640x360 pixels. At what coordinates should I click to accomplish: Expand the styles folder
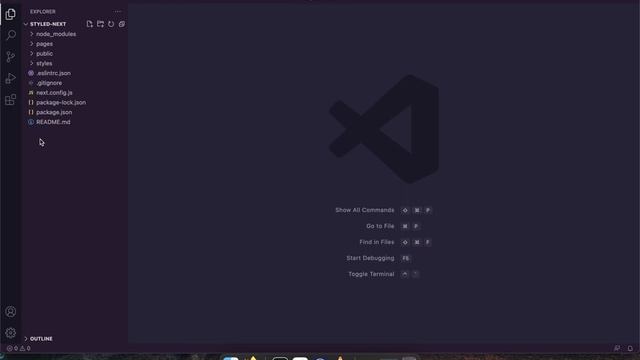tap(44, 63)
